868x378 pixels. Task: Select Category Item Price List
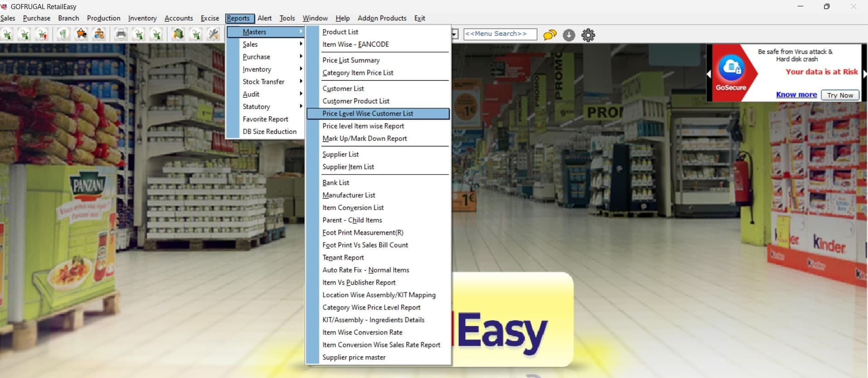(x=378, y=73)
